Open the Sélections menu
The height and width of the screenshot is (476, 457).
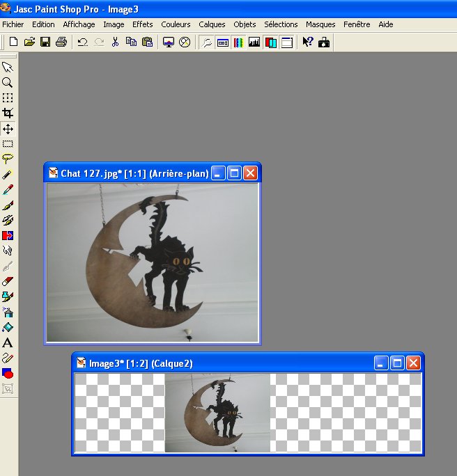tap(281, 24)
